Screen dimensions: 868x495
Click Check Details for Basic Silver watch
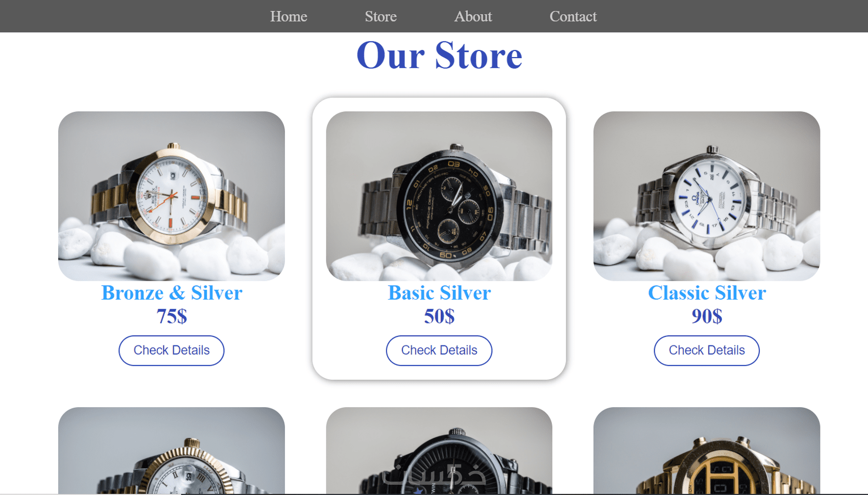pos(439,351)
